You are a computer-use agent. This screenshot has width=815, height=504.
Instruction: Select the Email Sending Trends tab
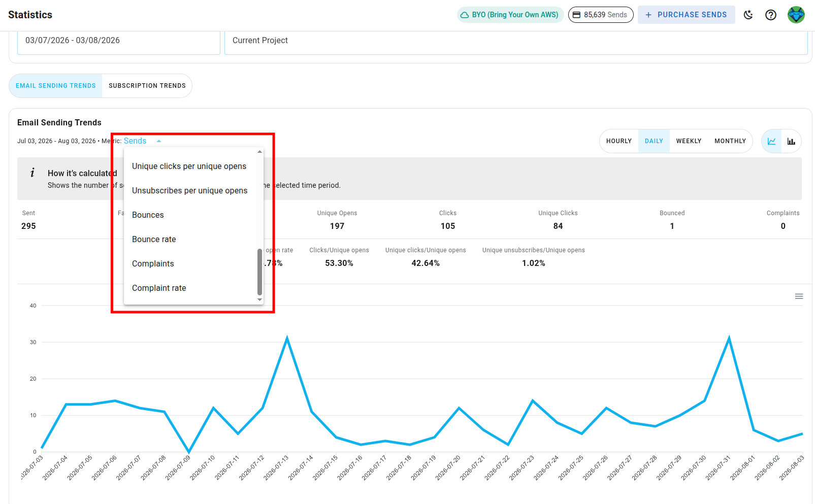click(x=56, y=86)
